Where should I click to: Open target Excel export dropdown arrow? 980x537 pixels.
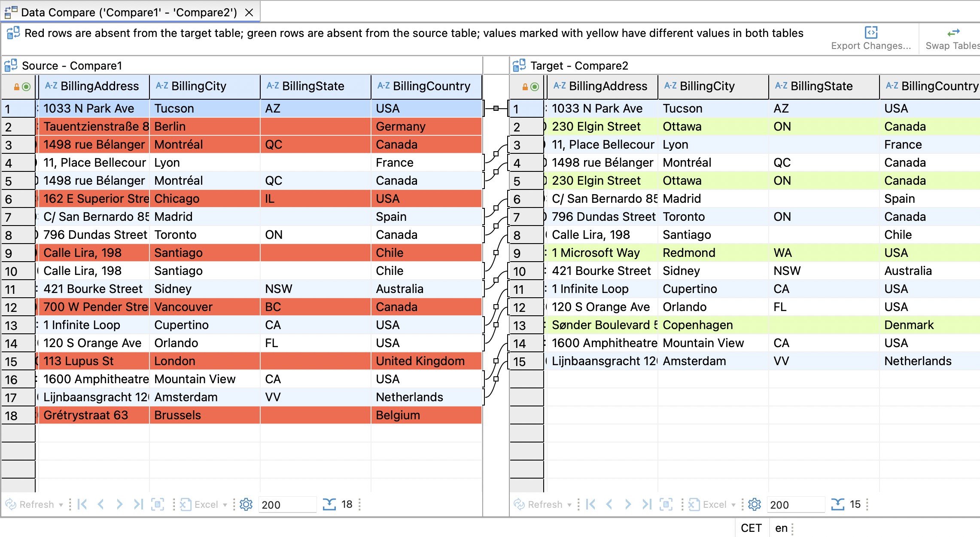pos(733,505)
